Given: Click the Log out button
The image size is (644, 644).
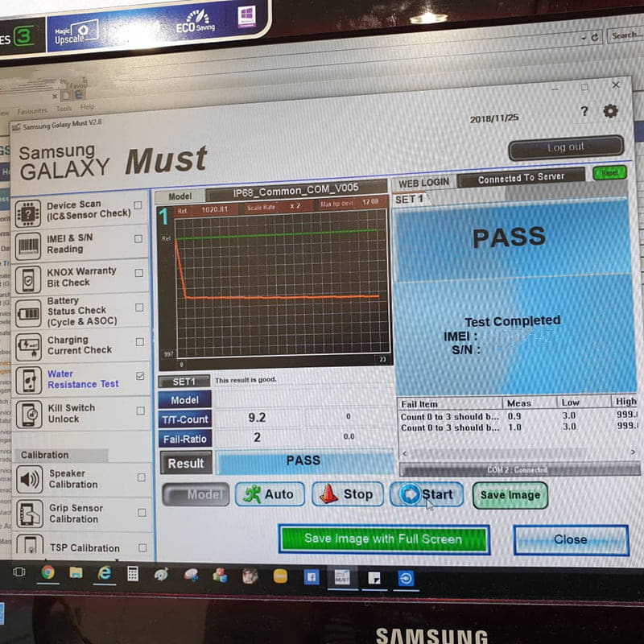Looking at the screenshot, I should [x=566, y=147].
